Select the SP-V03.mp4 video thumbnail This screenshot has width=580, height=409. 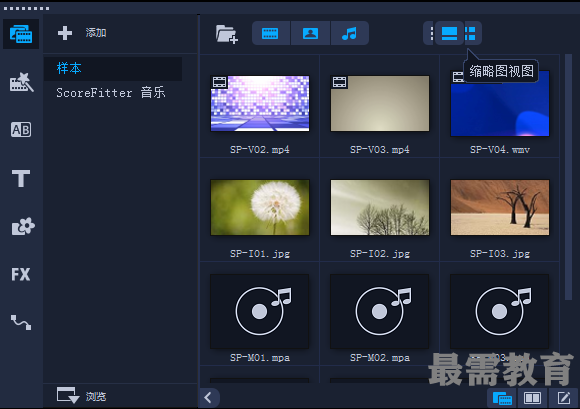tap(380, 104)
